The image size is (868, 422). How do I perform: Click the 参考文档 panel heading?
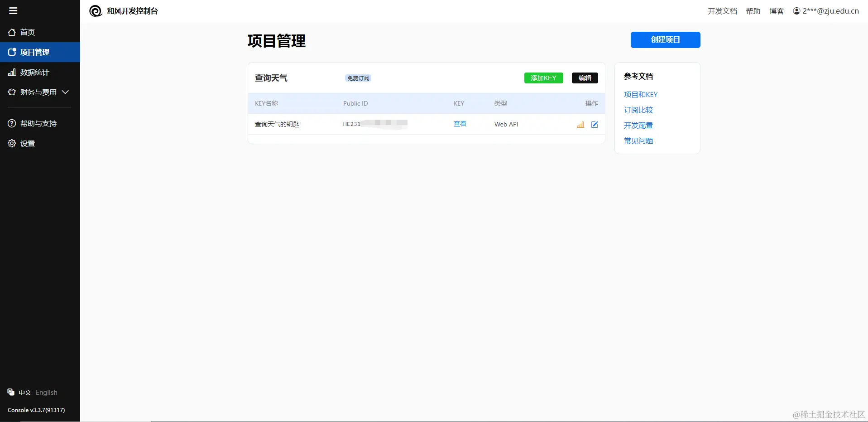(x=638, y=76)
